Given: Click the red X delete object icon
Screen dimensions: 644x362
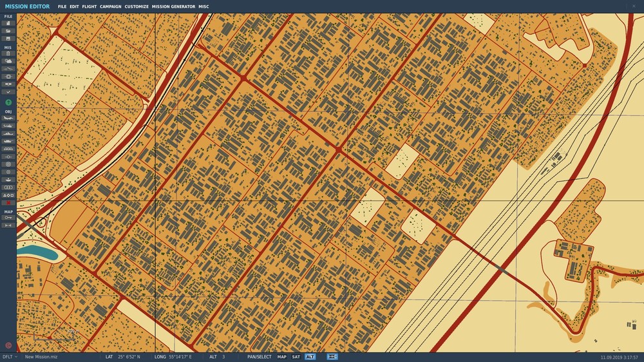Looking at the screenshot, I should tap(8, 203).
